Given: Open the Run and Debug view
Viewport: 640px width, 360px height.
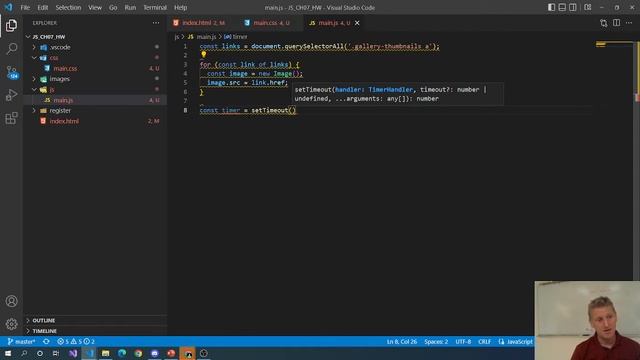Looking at the screenshot, I should point(11,95).
